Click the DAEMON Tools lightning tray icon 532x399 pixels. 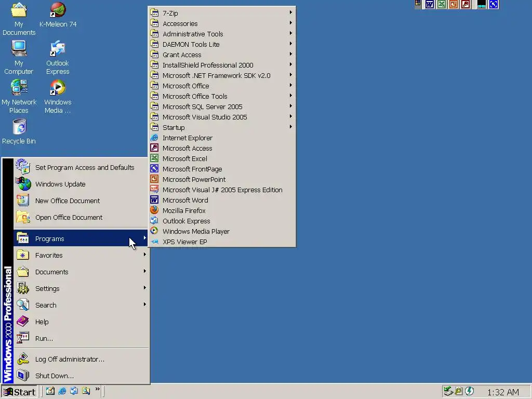pos(469,391)
